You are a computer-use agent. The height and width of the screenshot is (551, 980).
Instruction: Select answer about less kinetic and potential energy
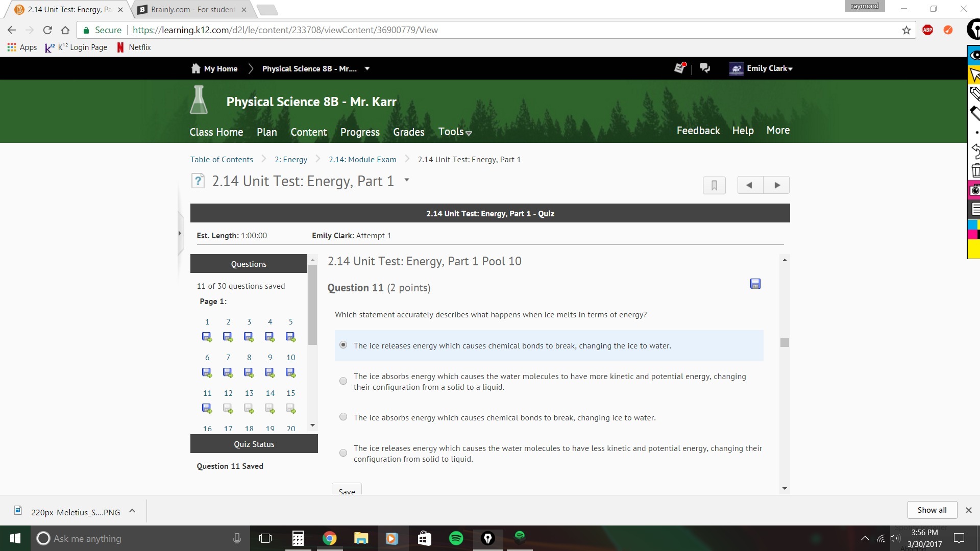coord(343,453)
